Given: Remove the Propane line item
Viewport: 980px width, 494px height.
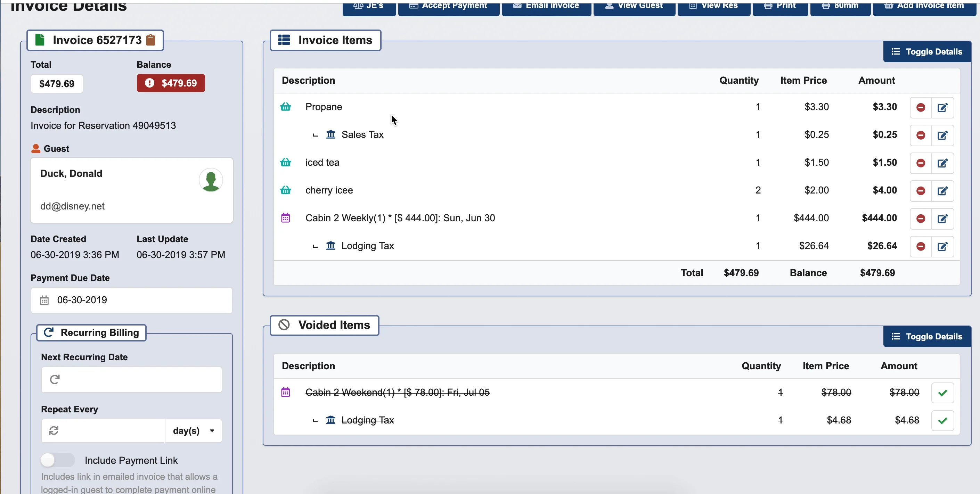Looking at the screenshot, I should click(921, 108).
